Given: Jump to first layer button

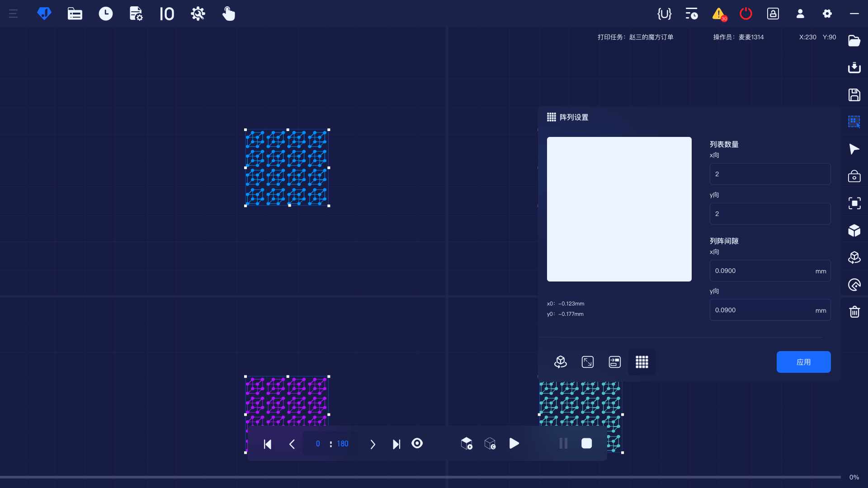Looking at the screenshot, I should tap(268, 444).
